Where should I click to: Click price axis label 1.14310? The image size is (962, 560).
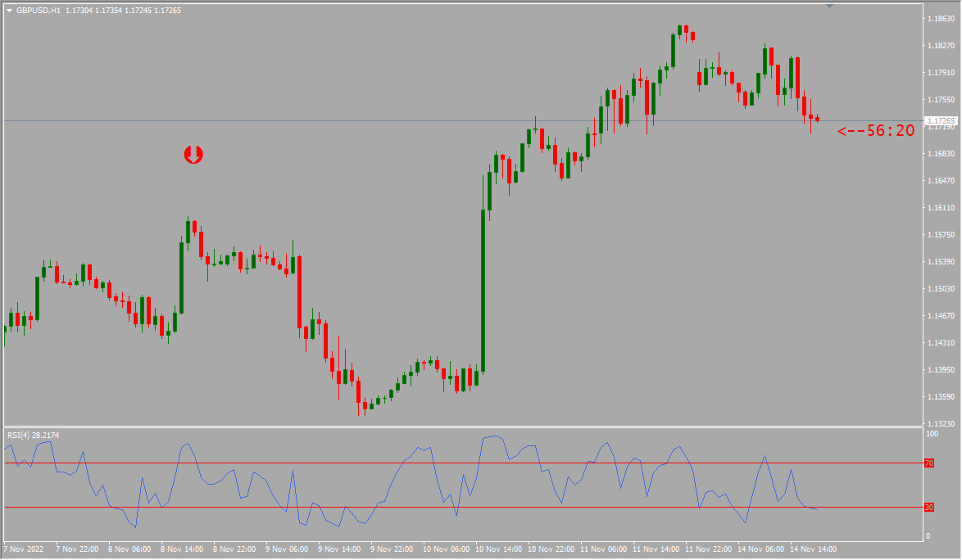[x=942, y=342]
